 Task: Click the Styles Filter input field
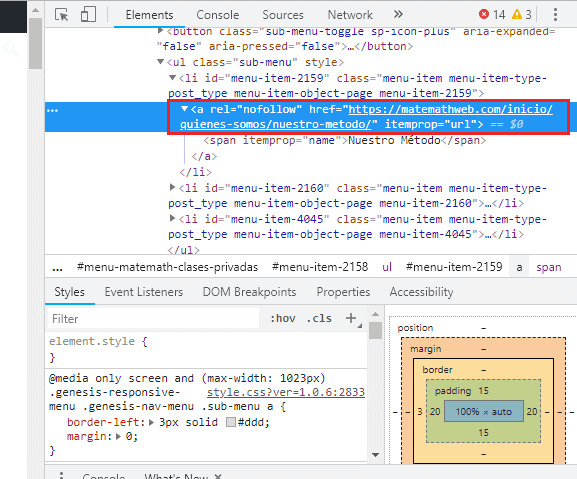(x=153, y=319)
